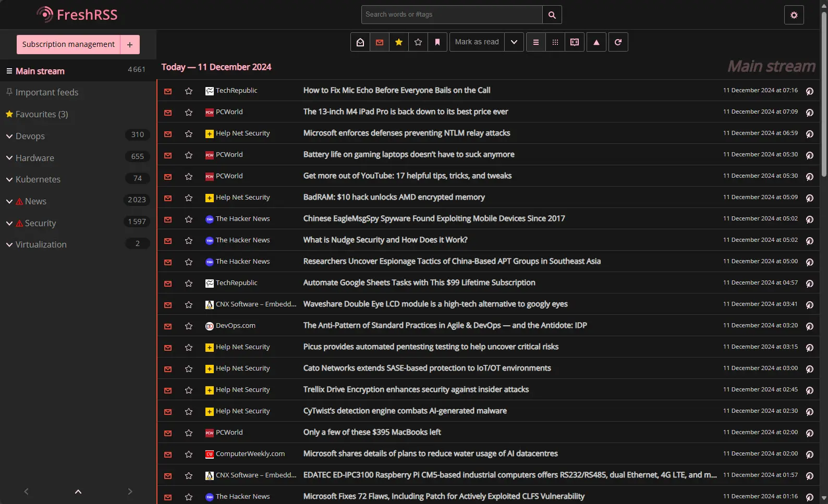Mark 'How to Fix Mic Echo' as read
Image resolution: width=828 pixels, height=504 pixels.
pyautogui.click(x=168, y=91)
